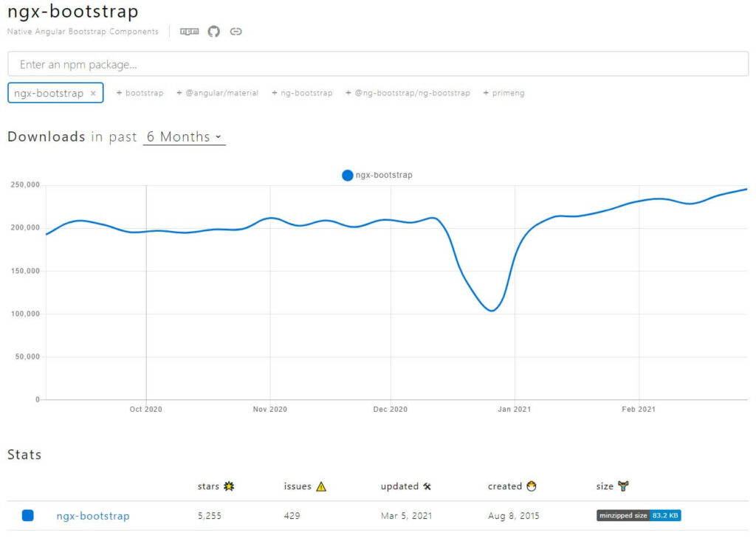Viewport: 756px width, 538px height.
Task: Click the 250,000 y-axis label
Action: (x=25, y=184)
